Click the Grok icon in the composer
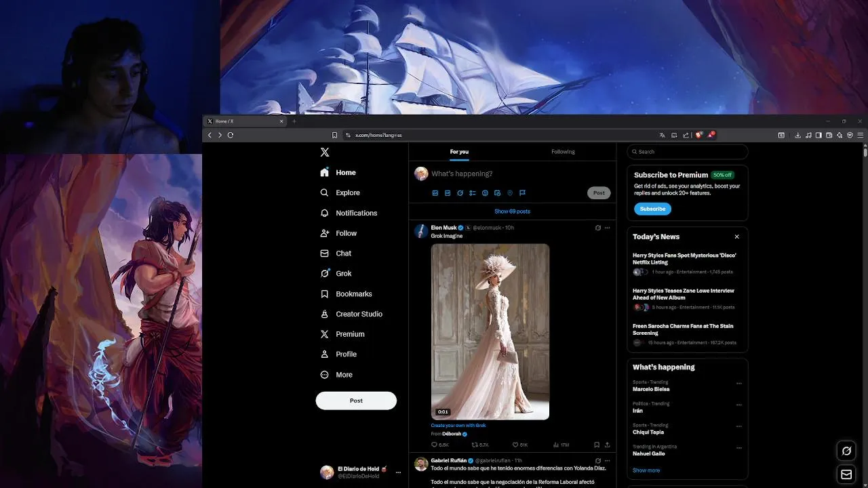Viewport: 868px width, 488px height. pos(460,193)
